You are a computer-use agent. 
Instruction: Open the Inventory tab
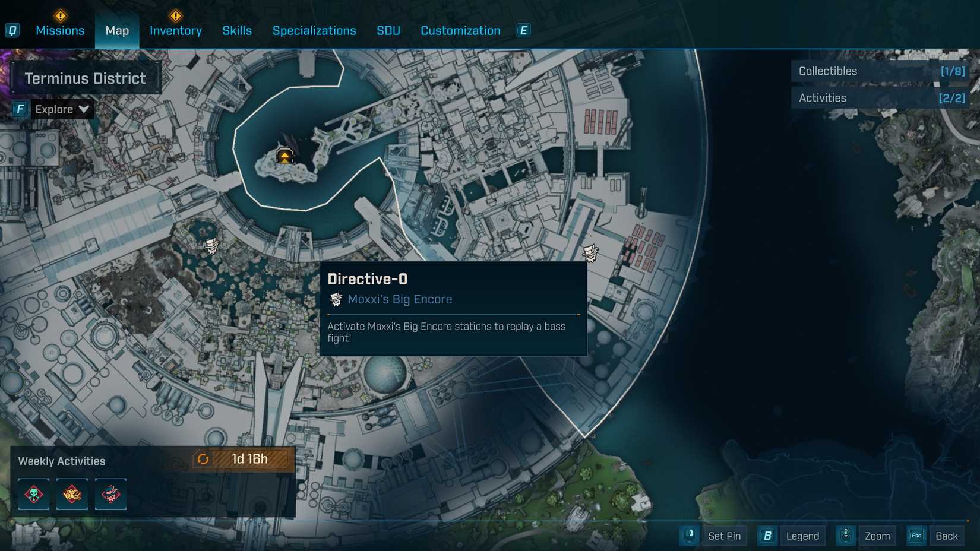coord(175,31)
